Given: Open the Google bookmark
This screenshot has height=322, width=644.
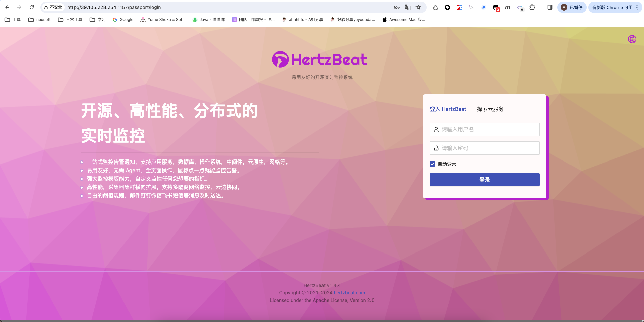Looking at the screenshot, I should point(123,20).
